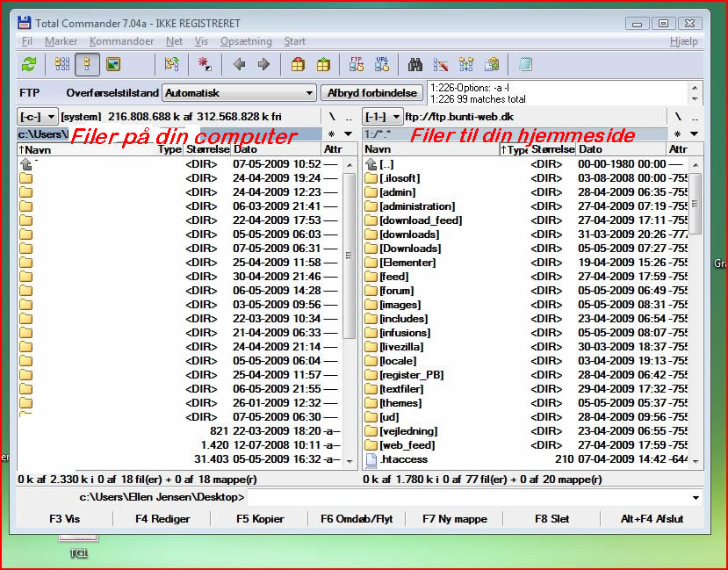Expand left pane directory history arrow
The width and height of the screenshot is (728, 570).
click(349, 134)
